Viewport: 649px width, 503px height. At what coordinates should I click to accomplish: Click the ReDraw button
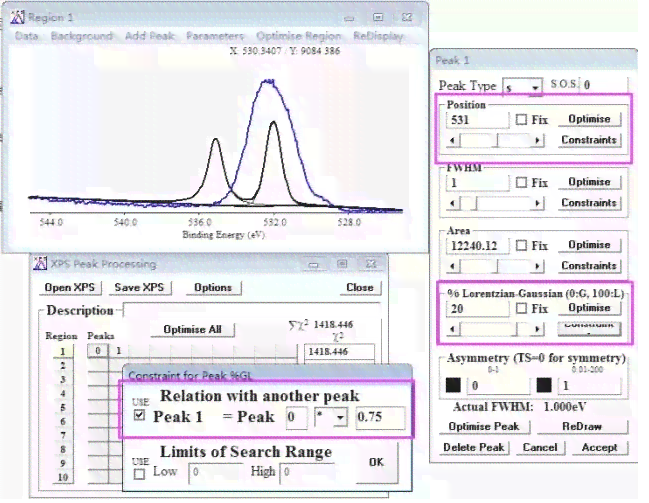[x=582, y=427]
